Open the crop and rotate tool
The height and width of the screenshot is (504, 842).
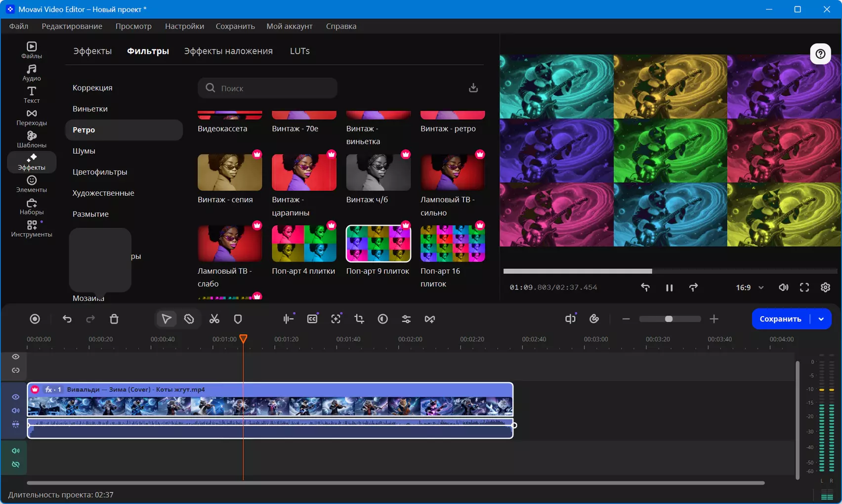[359, 319]
